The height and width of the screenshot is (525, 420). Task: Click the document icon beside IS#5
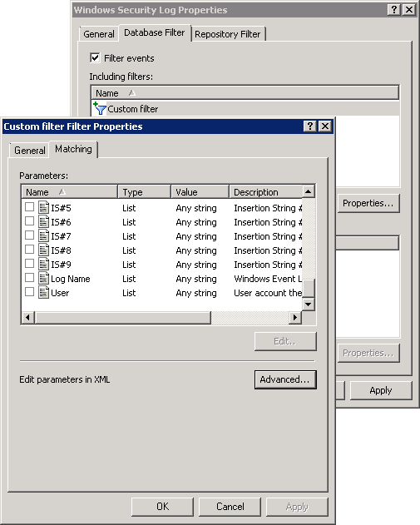coord(43,208)
